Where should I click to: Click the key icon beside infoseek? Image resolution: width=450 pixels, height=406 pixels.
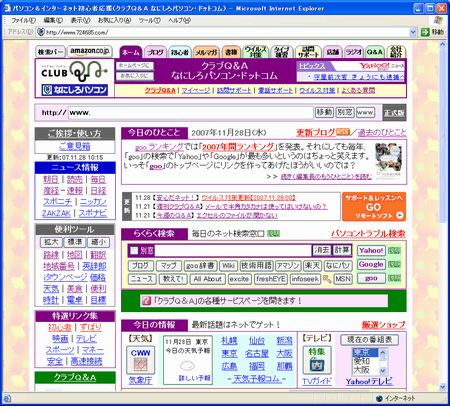coord(327,279)
